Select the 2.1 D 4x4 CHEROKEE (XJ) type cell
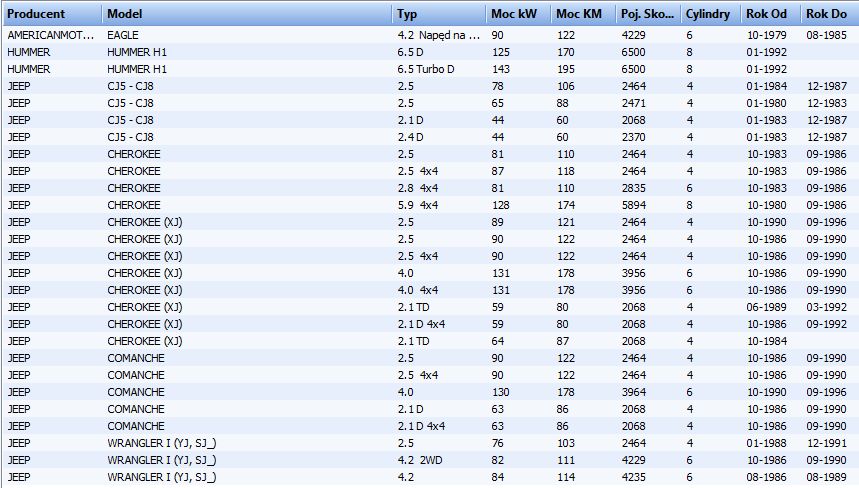This screenshot has width=859, height=488. 421,324
